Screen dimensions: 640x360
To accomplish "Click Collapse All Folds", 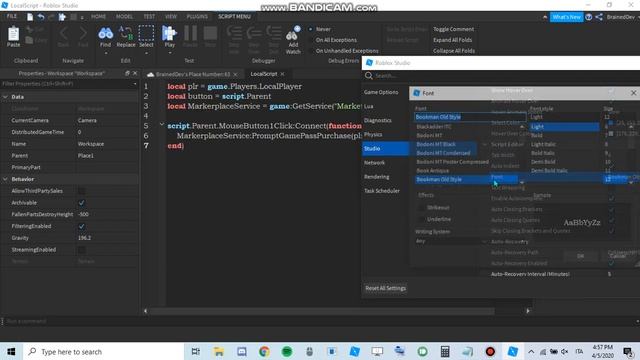I will point(454,51).
